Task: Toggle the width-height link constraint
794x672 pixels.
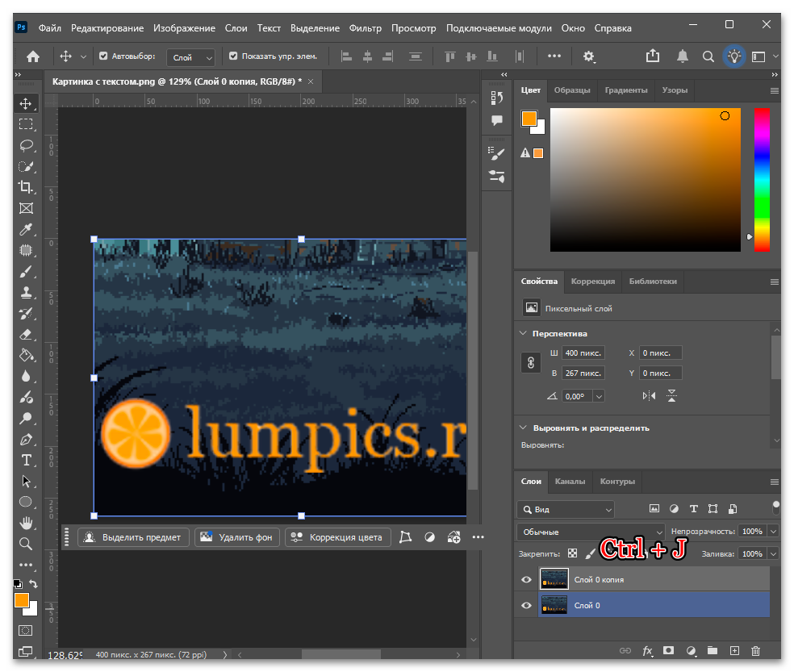Action: click(531, 362)
